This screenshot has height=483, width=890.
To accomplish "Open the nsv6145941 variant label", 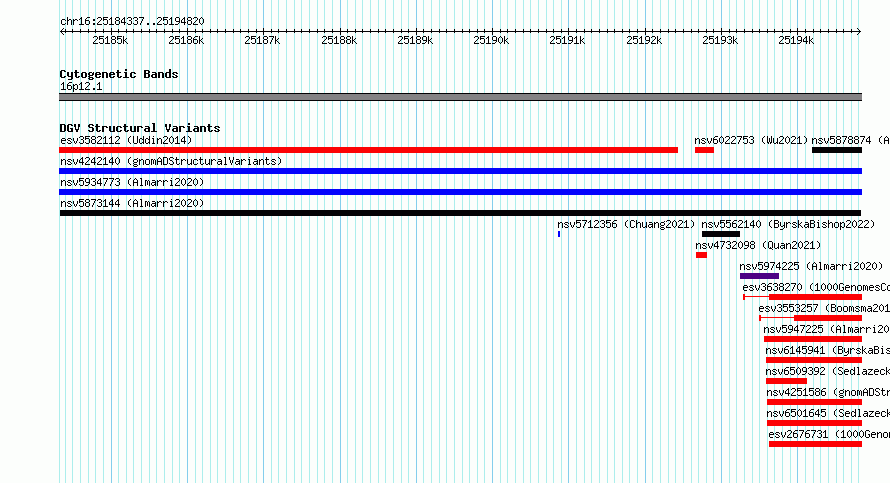I will (828, 350).
